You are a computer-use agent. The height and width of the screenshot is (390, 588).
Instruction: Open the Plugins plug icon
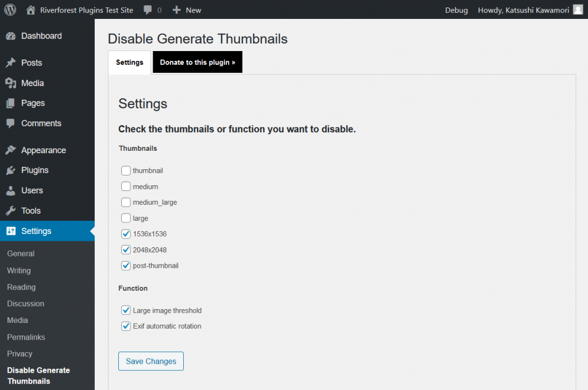pos(10,170)
